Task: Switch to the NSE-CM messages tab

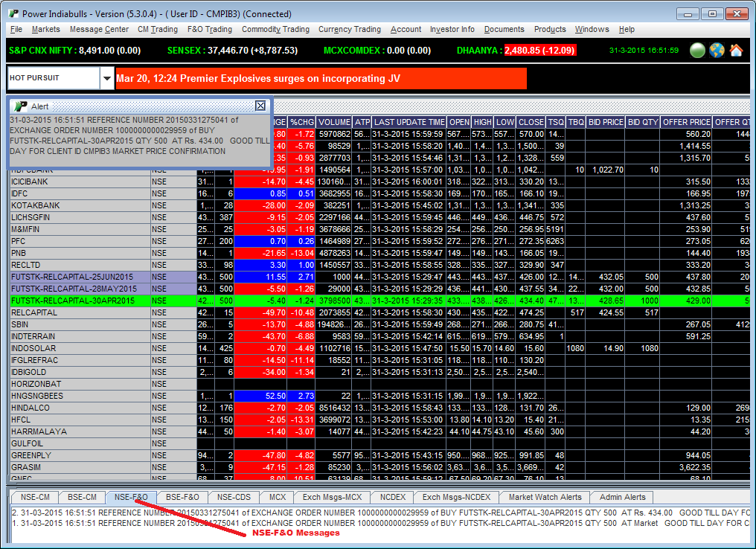Action: (x=36, y=497)
